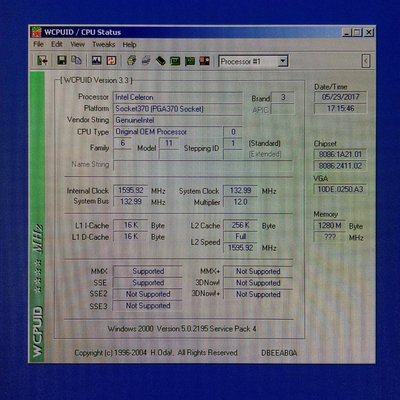Click the 3DNow! Not Supported field
Viewport: 400px width, 400px height.
pos(258,283)
